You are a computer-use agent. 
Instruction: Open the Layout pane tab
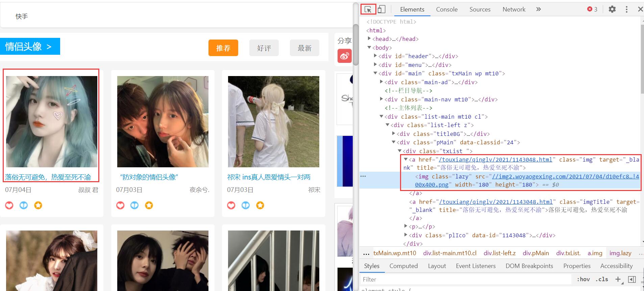pos(437,266)
